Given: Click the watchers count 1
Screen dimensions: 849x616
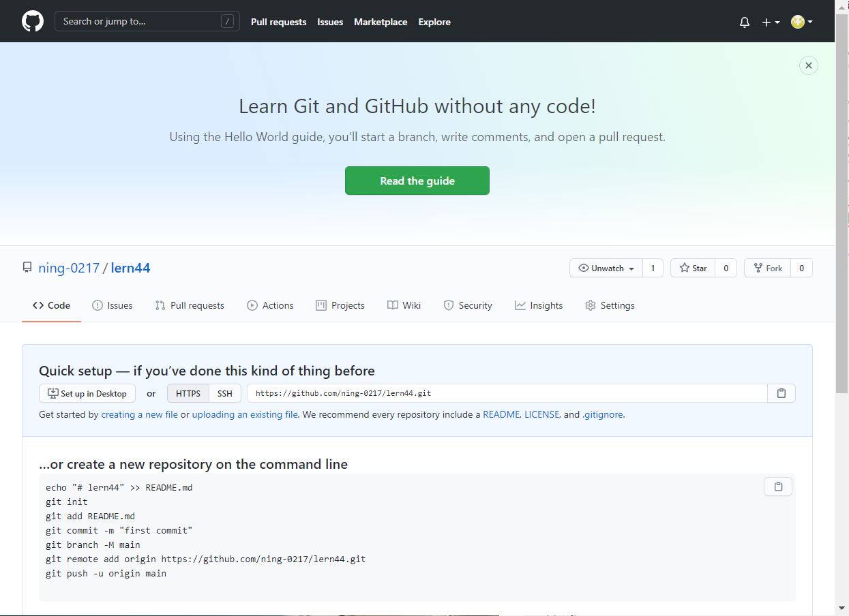Looking at the screenshot, I should [653, 268].
